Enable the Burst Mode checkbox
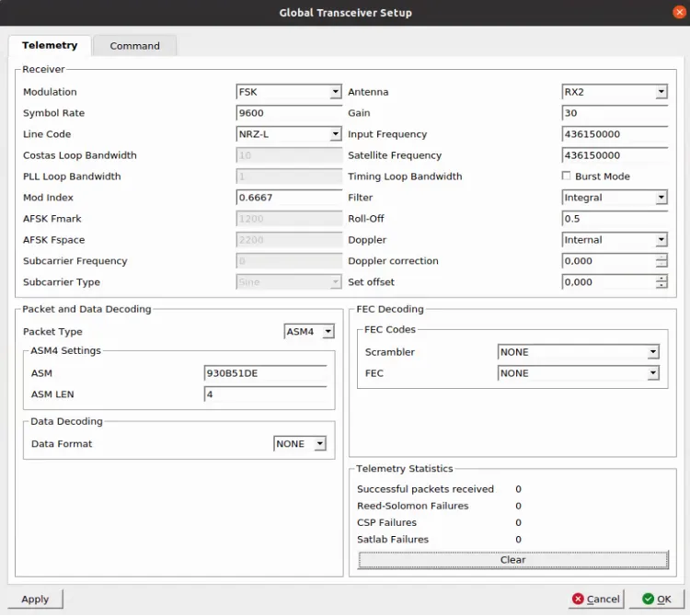Viewport: 690px width, 616px height. [567, 176]
